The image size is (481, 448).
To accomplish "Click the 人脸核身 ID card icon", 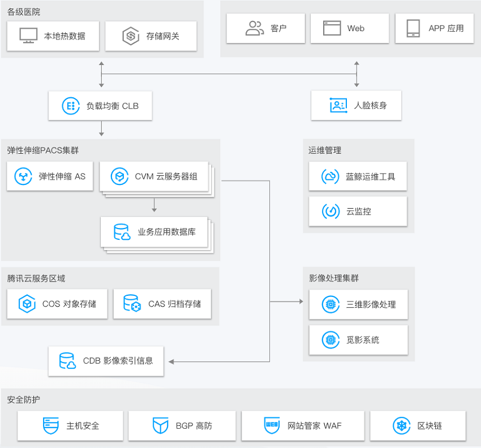I will [x=338, y=106].
